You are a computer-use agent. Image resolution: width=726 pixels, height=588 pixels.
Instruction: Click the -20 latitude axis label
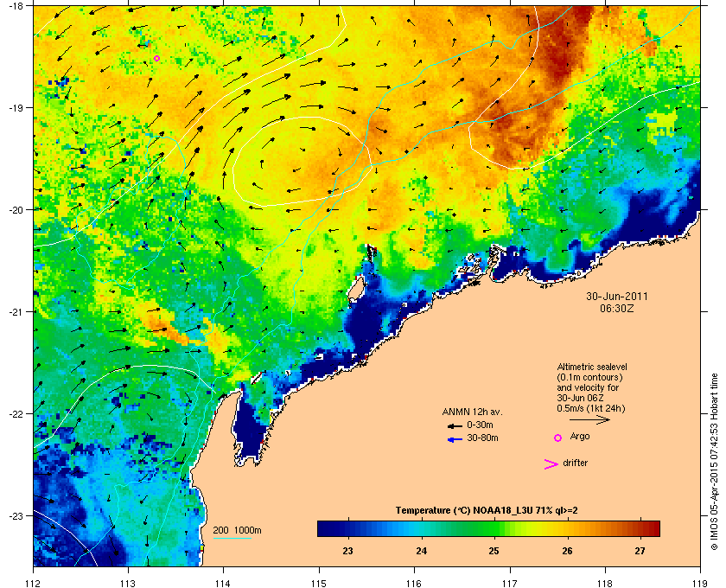point(16,209)
